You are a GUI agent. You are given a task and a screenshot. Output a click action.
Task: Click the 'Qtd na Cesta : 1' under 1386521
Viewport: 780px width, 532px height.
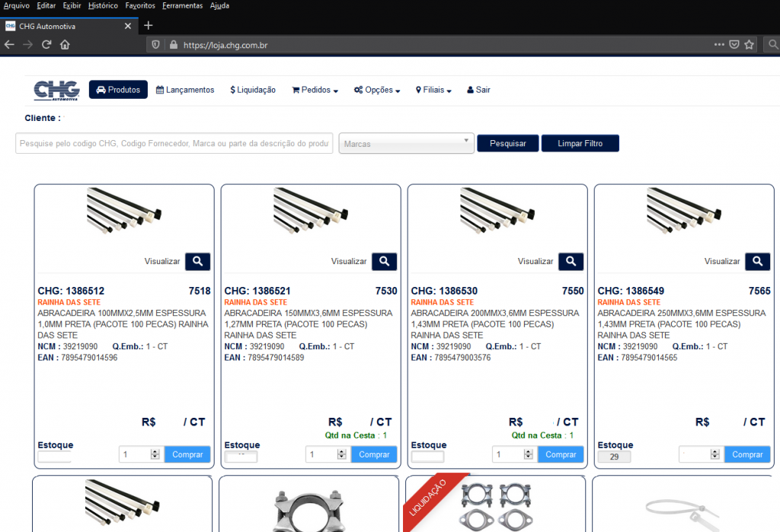[x=356, y=435]
